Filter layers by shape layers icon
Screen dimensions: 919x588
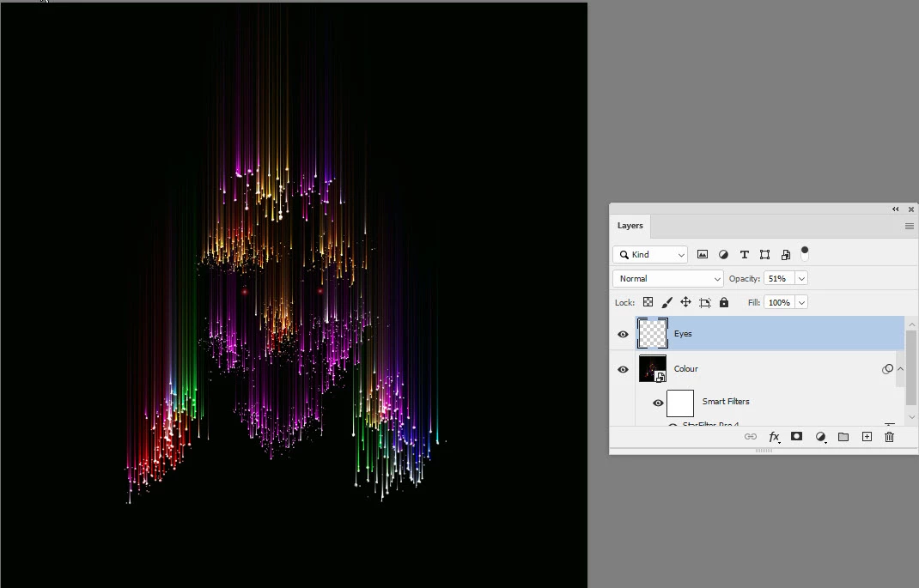[765, 254]
